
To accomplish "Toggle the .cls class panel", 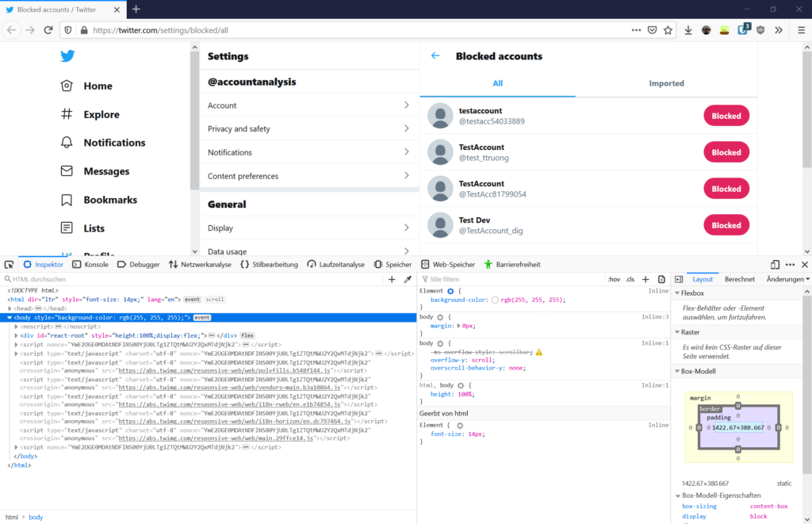I will 630,279.
